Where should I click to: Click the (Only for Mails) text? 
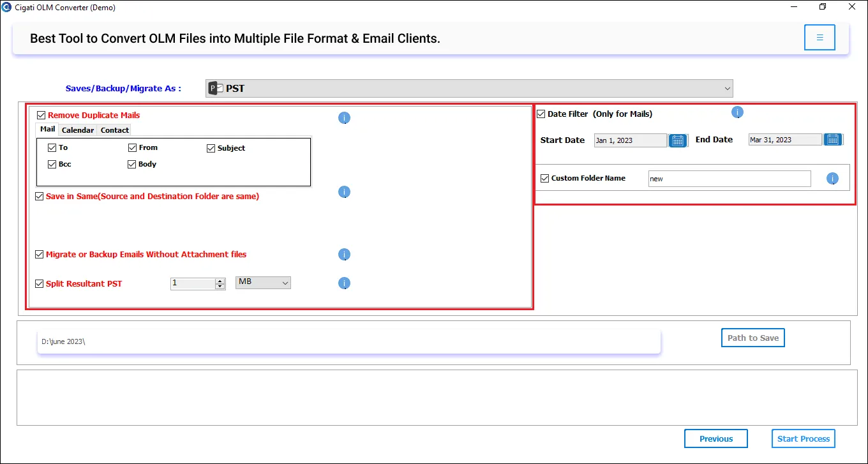(622, 114)
